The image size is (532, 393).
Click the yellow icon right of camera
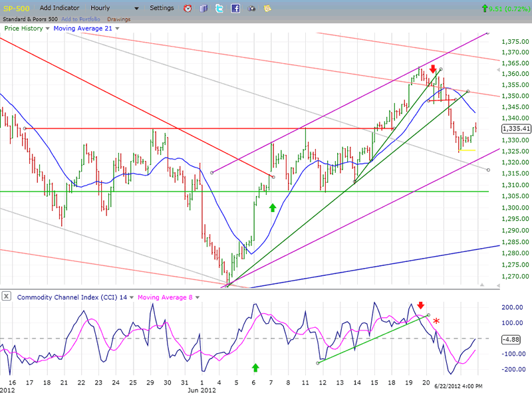tap(266, 9)
